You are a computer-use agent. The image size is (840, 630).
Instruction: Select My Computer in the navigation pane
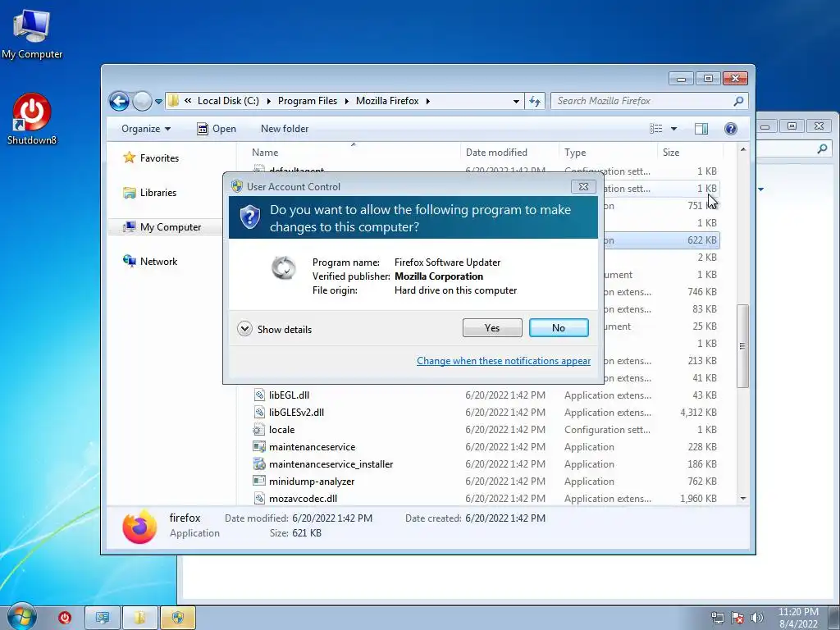171,226
